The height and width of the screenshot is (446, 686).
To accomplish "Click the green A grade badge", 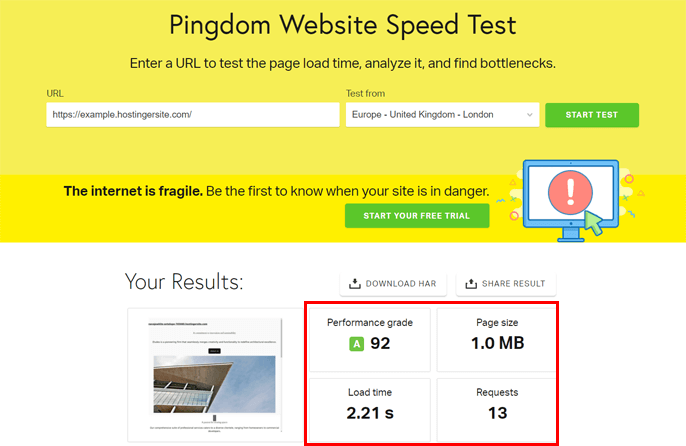I will point(357,344).
